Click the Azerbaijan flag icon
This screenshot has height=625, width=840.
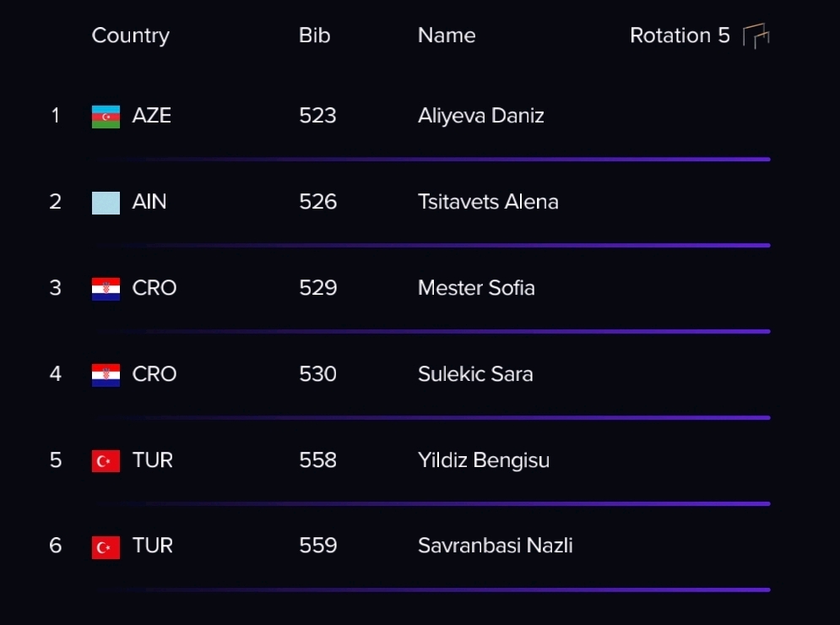click(106, 117)
